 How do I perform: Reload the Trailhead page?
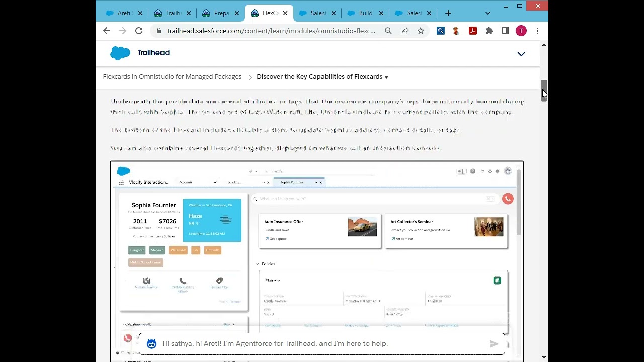(139, 31)
